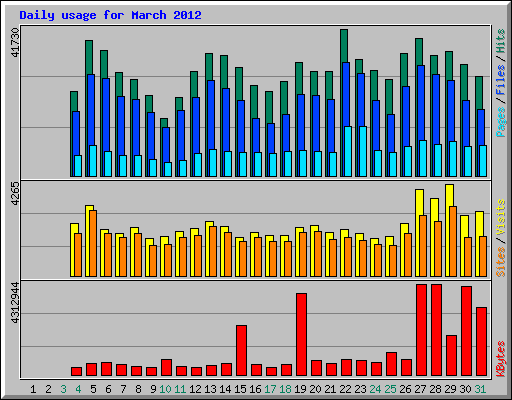
Task: Click green day label 3
Action: [x=63, y=389]
